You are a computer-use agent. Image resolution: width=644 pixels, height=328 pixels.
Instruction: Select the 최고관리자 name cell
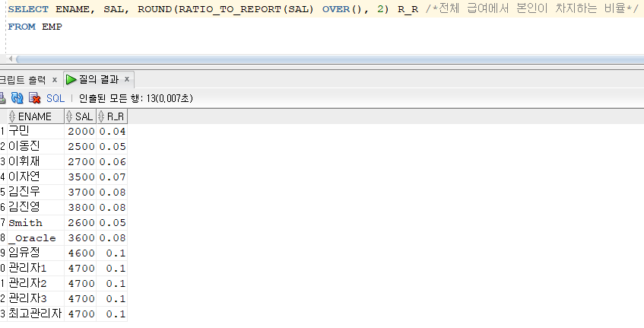point(36,314)
